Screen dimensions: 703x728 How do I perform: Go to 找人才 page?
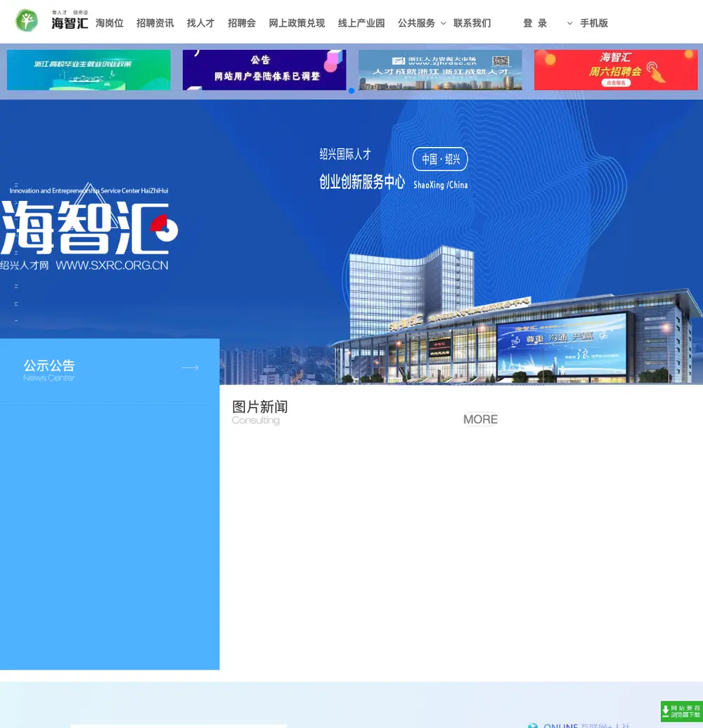point(200,23)
